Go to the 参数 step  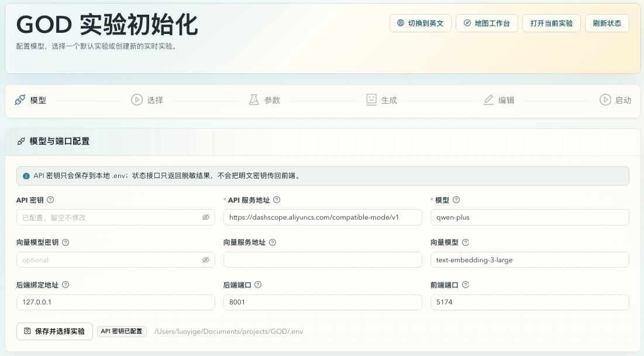point(264,100)
